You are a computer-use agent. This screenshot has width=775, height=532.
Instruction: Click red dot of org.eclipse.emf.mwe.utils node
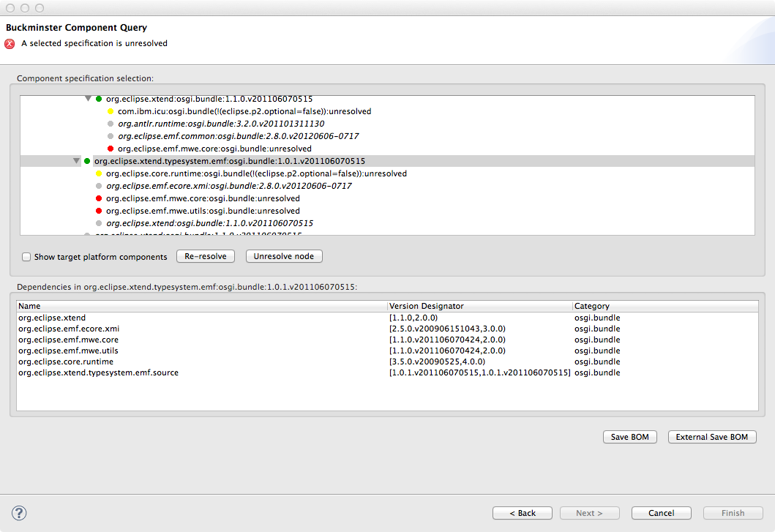coord(99,211)
